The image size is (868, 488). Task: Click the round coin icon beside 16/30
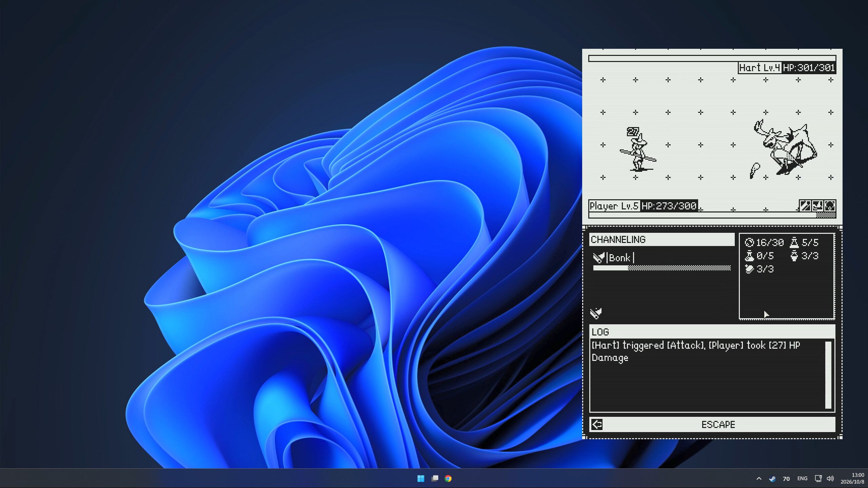tap(749, 243)
